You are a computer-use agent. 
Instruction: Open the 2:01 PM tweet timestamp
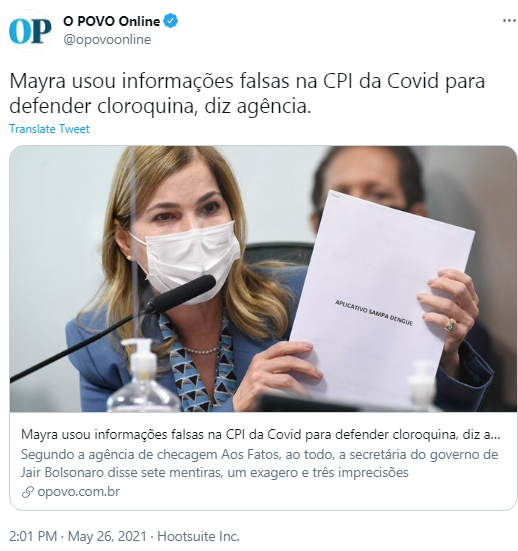point(33,536)
